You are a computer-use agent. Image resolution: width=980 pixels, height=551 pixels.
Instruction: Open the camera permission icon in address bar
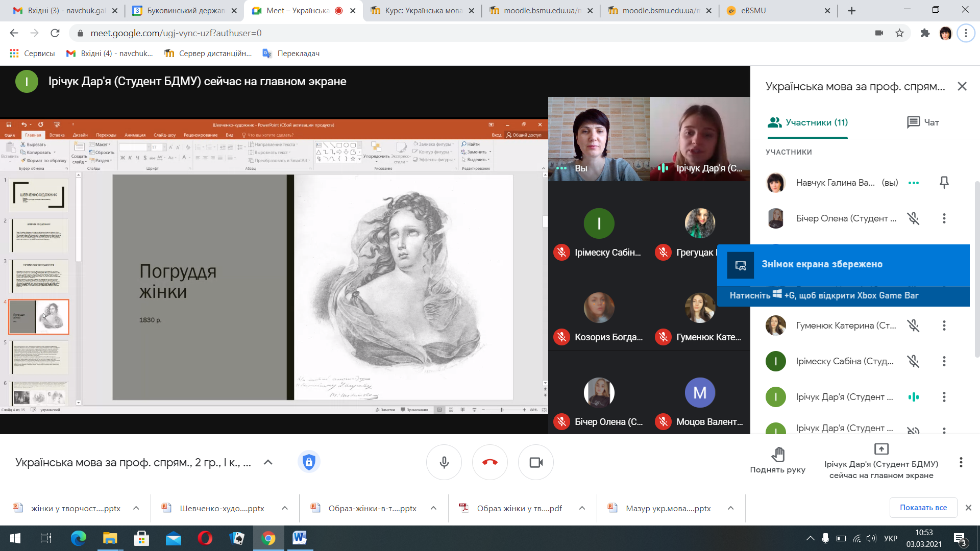coord(879,33)
